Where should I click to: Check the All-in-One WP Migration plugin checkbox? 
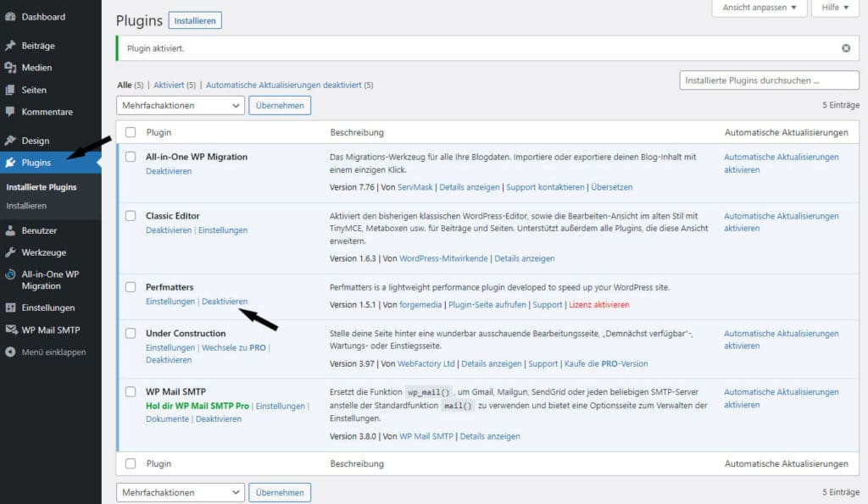[130, 157]
